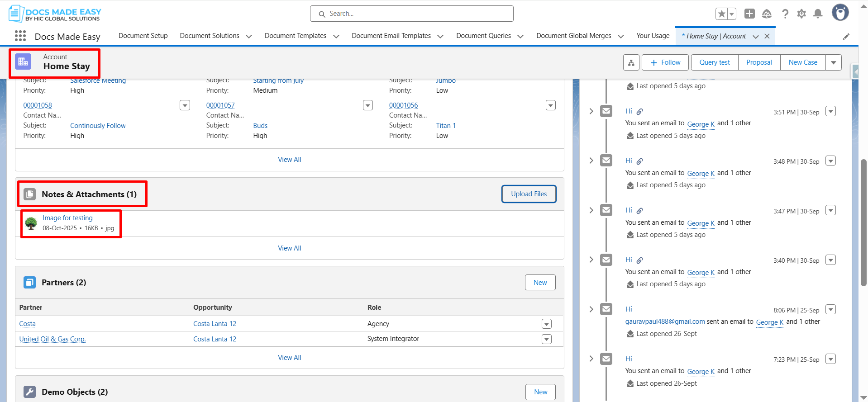
Task: Click the Favorites star icon
Action: click(x=721, y=14)
